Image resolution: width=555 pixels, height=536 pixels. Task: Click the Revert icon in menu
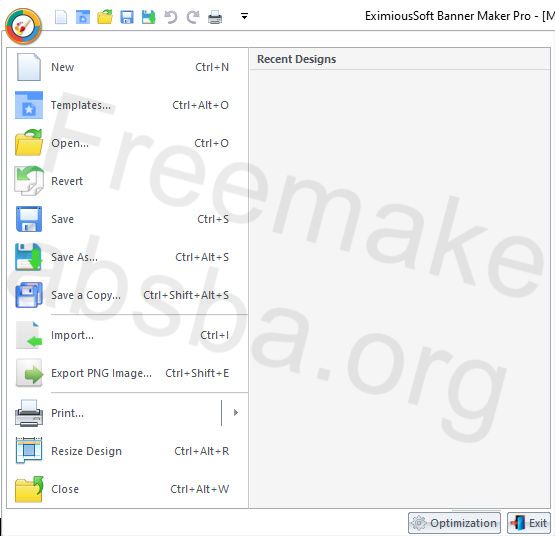coord(29,181)
